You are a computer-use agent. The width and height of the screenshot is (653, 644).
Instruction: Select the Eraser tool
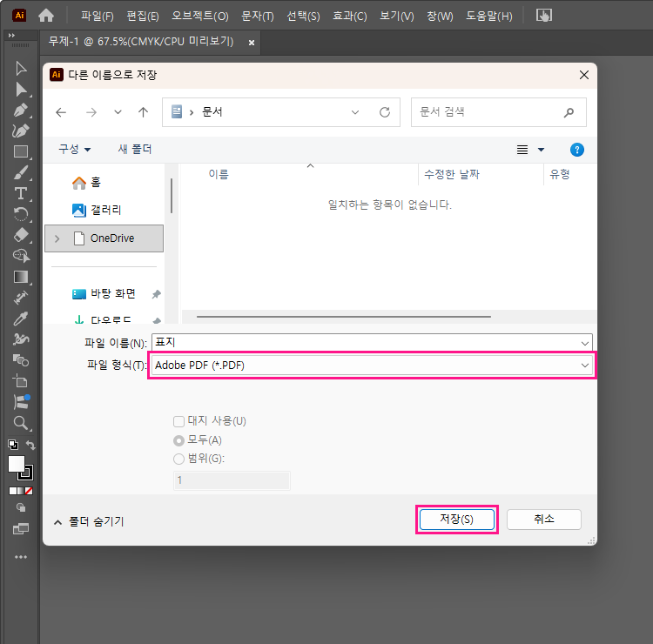(x=21, y=235)
